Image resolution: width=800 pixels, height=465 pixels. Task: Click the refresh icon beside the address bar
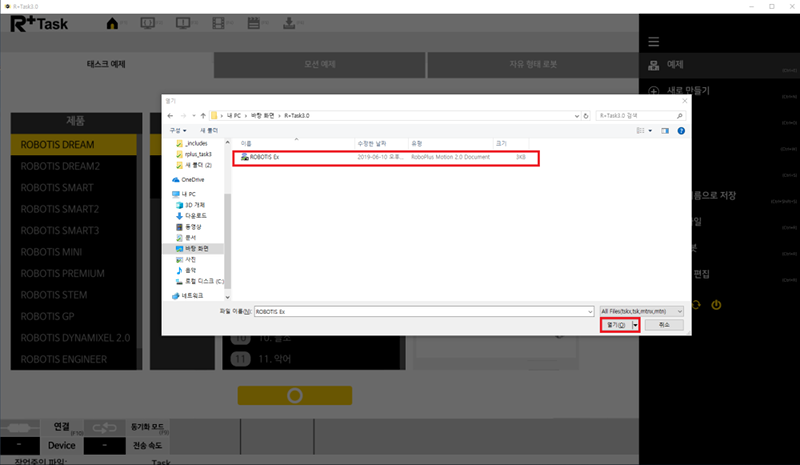584,116
